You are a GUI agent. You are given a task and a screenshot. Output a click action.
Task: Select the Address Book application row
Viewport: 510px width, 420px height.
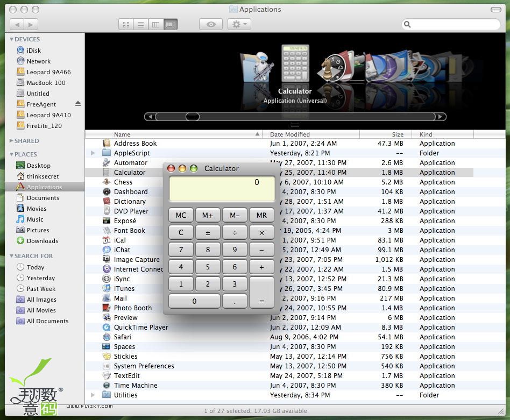point(279,144)
